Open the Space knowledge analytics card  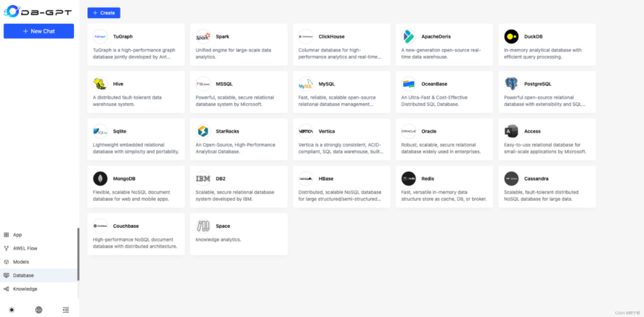pos(238,234)
